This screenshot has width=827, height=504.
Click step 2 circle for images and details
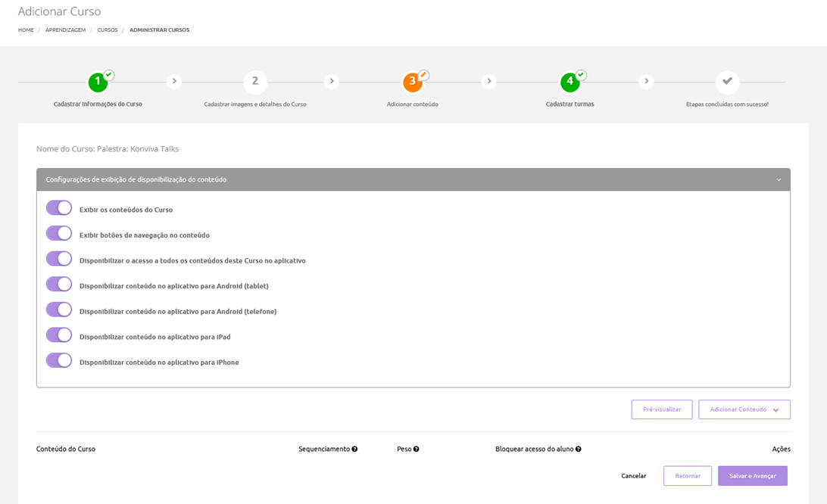click(255, 82)
